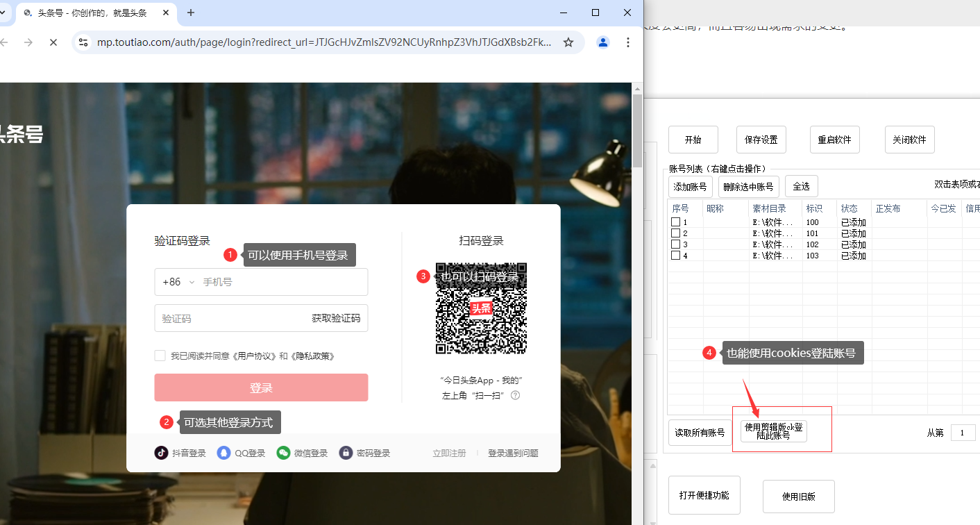Scan the Toutiao QR code image
The width and height of the screenshot is (980, 525).
[x=481, y=308]
